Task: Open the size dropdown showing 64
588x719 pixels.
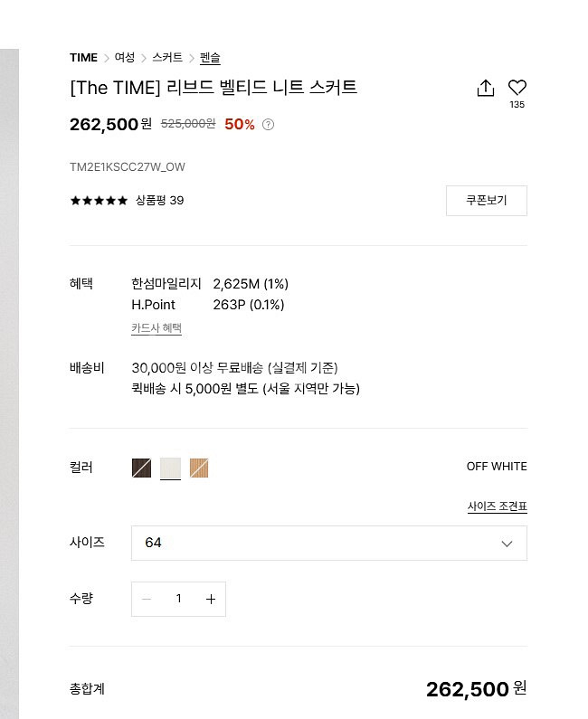Action: pyautogui.click(x=317, y=543)
